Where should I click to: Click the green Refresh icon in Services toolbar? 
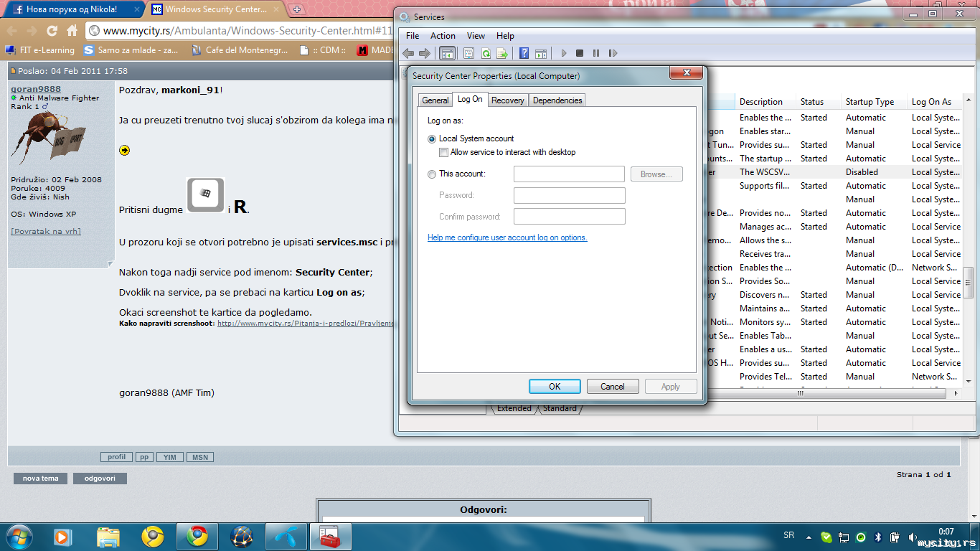point(486,53)
